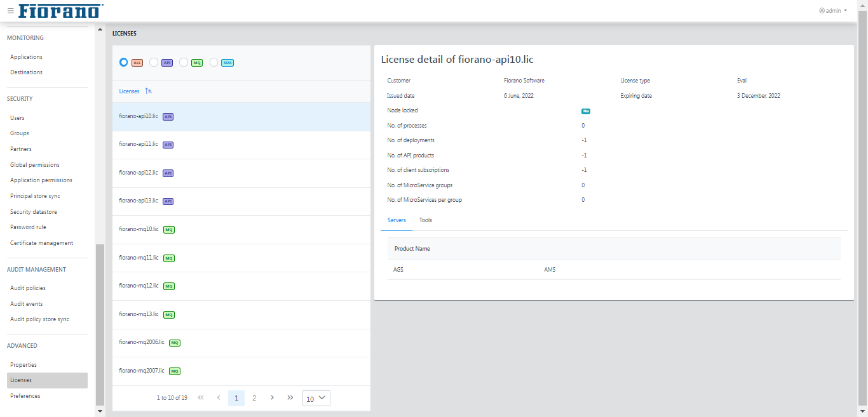The height and width of the screenshot is (417, 868).
Task: Click the Node locked No badge
Action: 586,110
